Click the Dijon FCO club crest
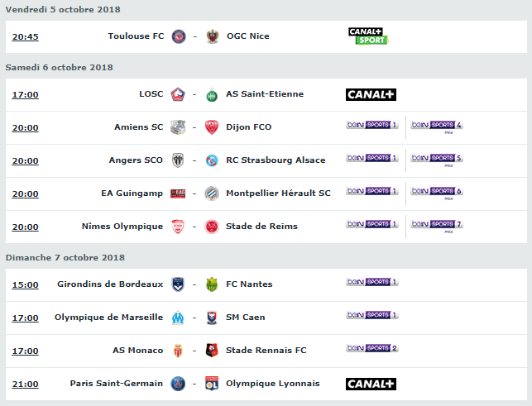This screenshot has width=532, height=406. click(x=212, y=127)
